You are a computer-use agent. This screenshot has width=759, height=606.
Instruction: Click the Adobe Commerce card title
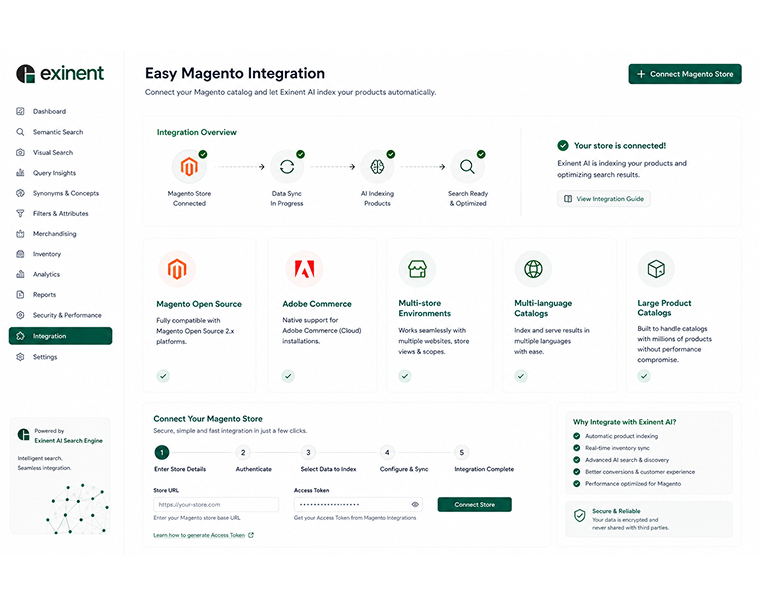pos(317,304)
